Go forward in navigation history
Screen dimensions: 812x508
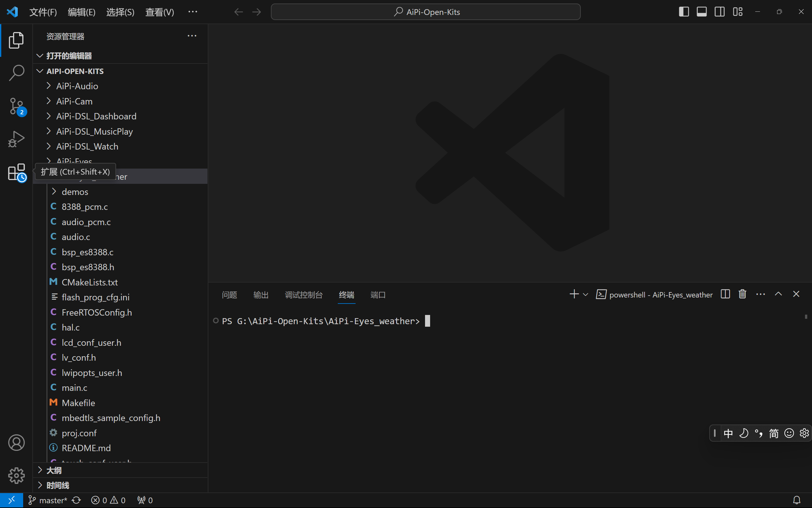point(257,12)
